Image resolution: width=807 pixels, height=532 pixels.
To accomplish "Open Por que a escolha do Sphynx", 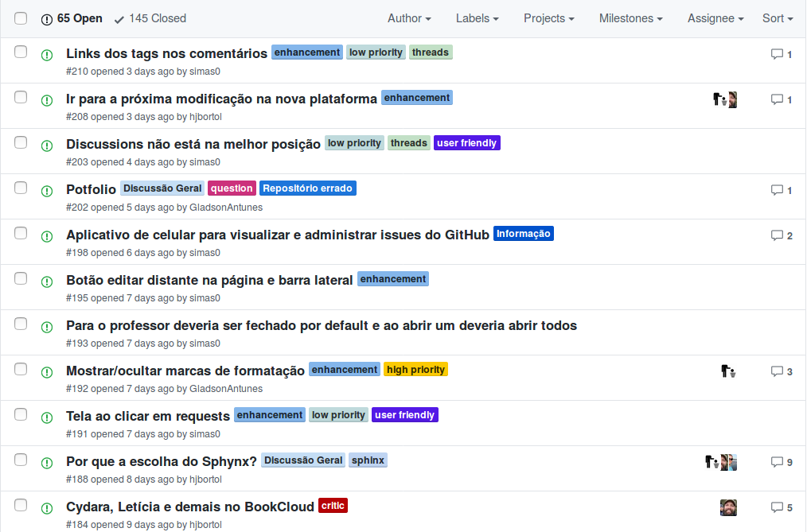I will [x=161, y=461].
